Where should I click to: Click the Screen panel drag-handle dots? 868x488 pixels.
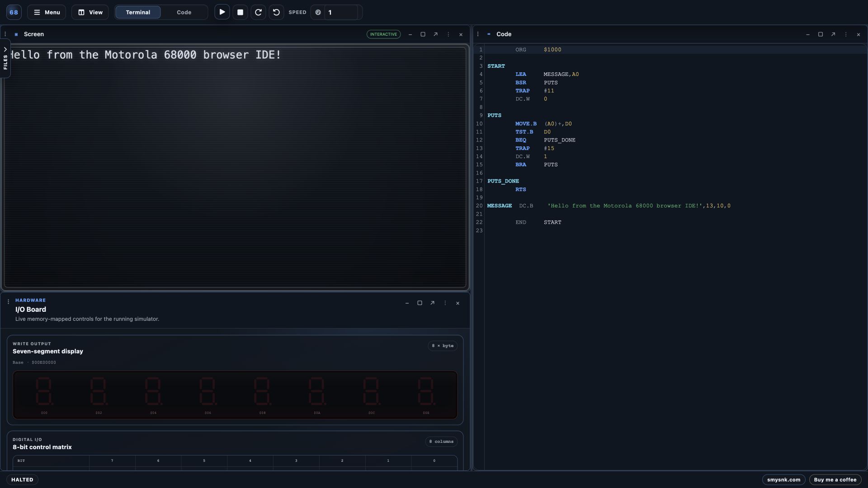(x=5, y=34)
